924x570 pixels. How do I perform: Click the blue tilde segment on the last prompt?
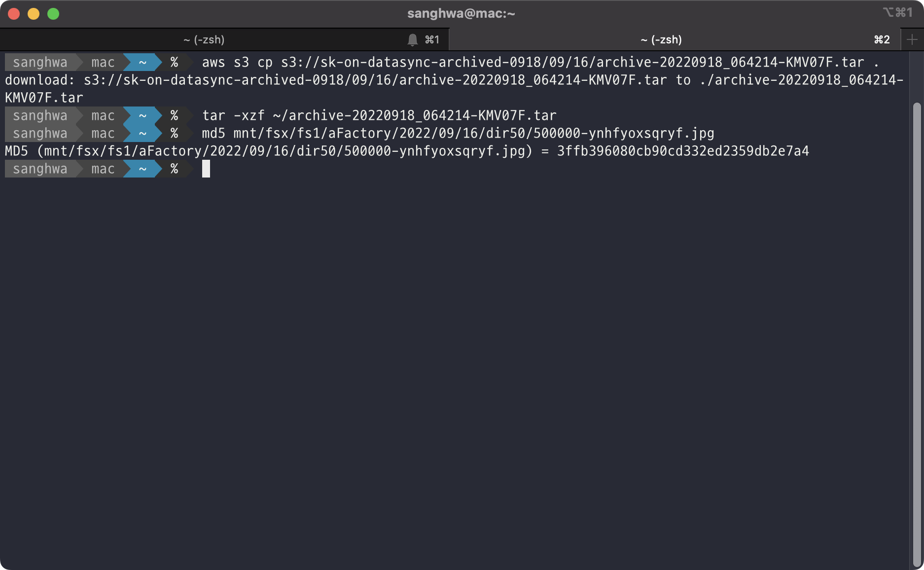click(142, 169)
